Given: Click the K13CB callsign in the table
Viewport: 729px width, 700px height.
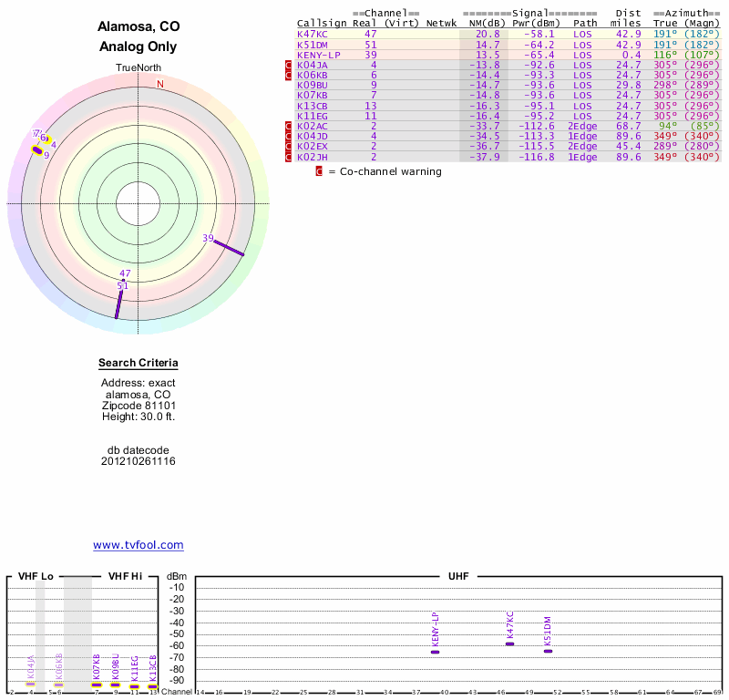Looking at the screenshot, I should [313, 106].
